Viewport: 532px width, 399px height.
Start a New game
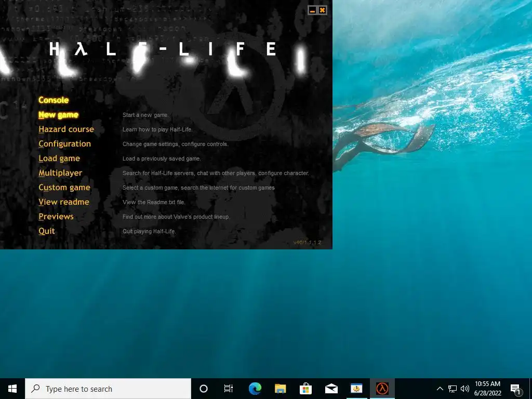pyautogui.click(x=58, y=115)
